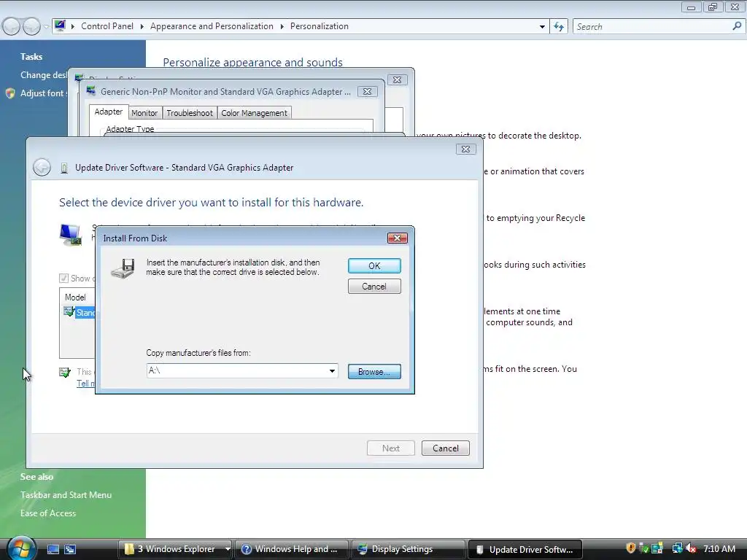Switch to the Monitor tab

pyautogui.click(x=144, y=113)
